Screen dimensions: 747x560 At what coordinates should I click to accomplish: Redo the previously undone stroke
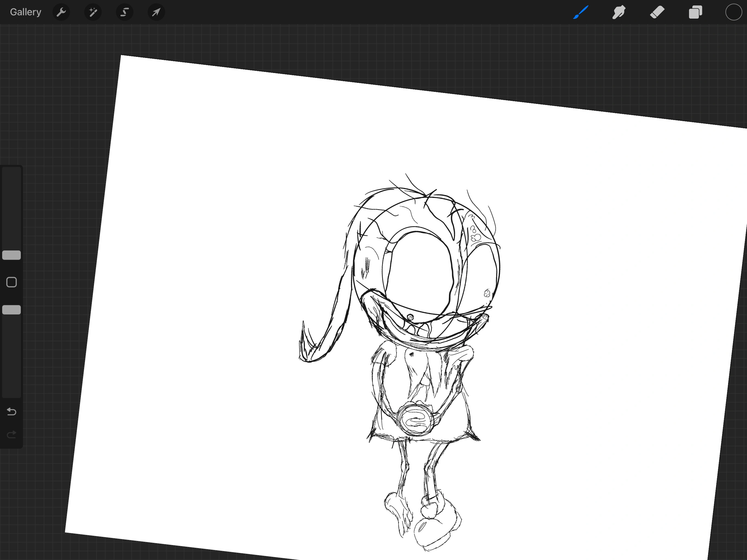(x=11, y=434)
